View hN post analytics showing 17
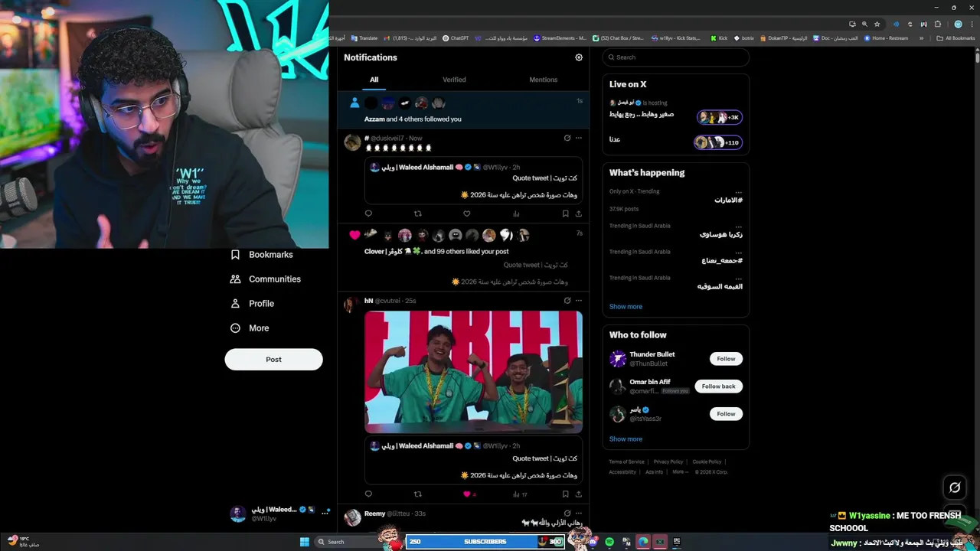The image size is (980, 551). click(519, 494)
